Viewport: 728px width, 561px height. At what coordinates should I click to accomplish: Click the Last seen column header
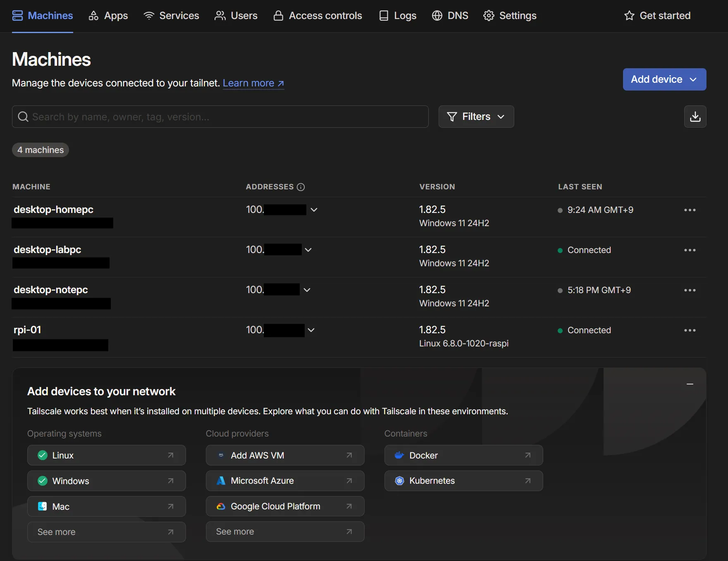click(580, 187)
